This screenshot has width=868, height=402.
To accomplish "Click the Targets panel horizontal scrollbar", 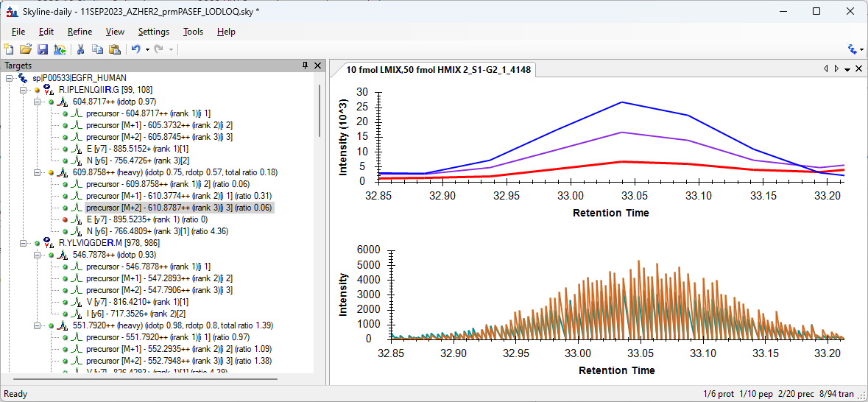I will coord(147,379).
